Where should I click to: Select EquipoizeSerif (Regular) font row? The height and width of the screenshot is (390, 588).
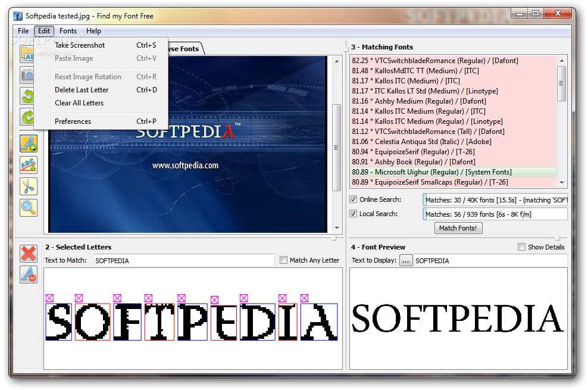tap(453, 151)
